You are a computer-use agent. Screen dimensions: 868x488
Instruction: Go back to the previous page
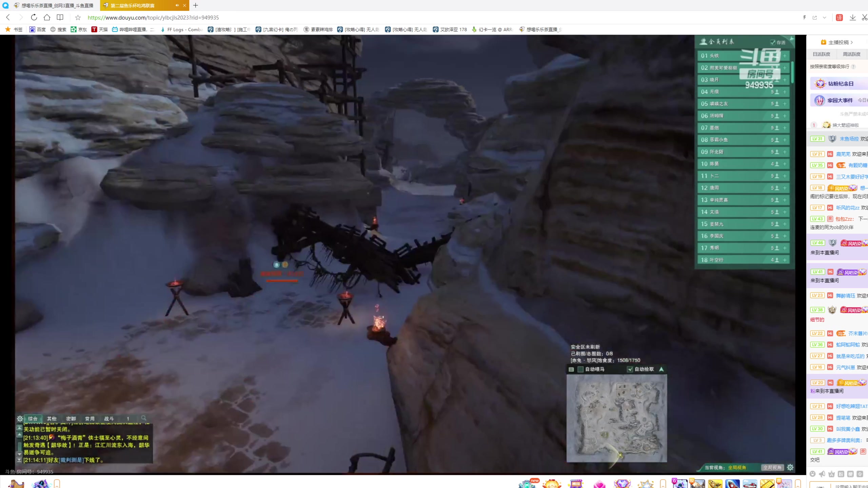[x=8, y=17]
